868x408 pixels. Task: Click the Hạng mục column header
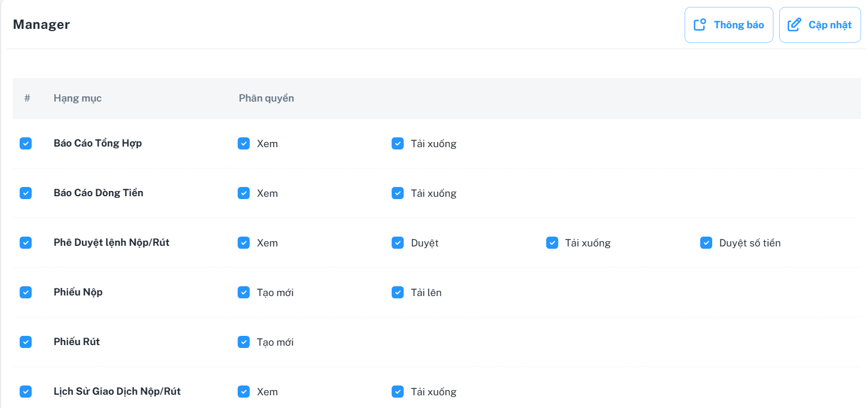click(77, 98)
